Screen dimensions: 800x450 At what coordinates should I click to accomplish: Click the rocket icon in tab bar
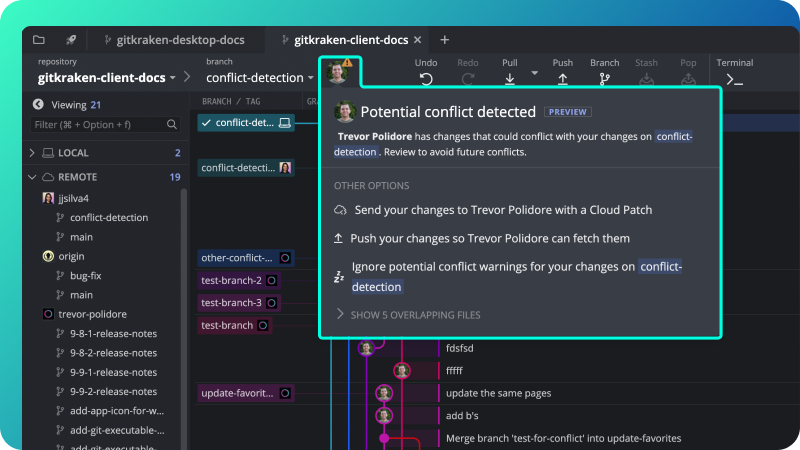click(x=71, y=40)
